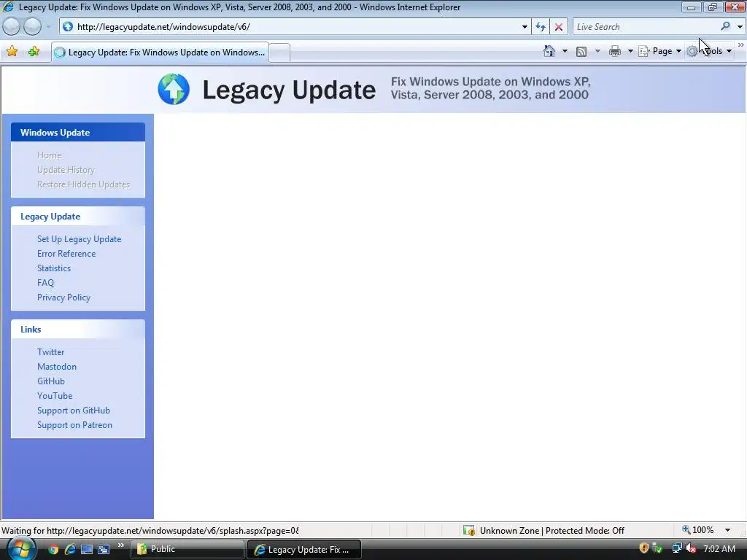The height and width of the screenshot is (560, 747).
Task: Click inside the address bar URL
Action: coord(163,27)
